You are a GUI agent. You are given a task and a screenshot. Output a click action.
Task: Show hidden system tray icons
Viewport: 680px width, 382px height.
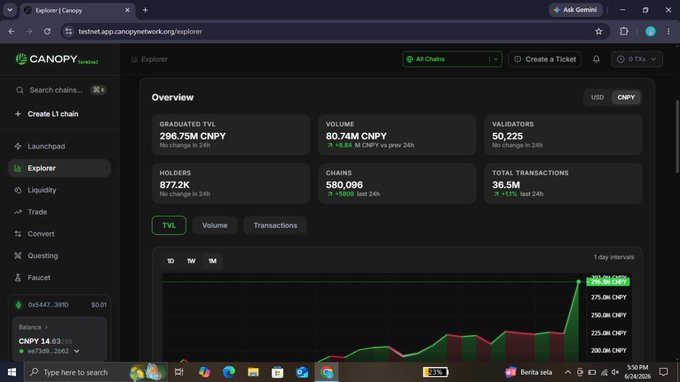pos(567,372)
